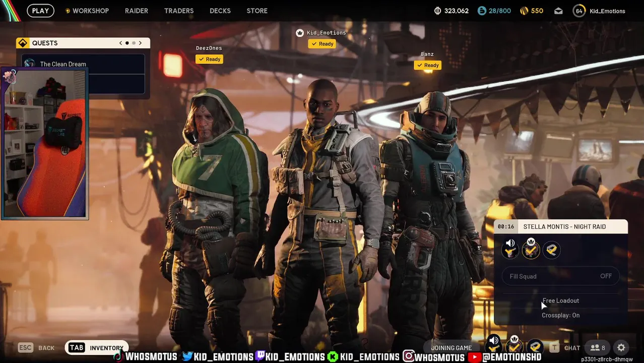Image resolution: width=644 pixels, height=363 pixels.
Task: Click the T key chat shortcut icon
Action: pos(554,347)
